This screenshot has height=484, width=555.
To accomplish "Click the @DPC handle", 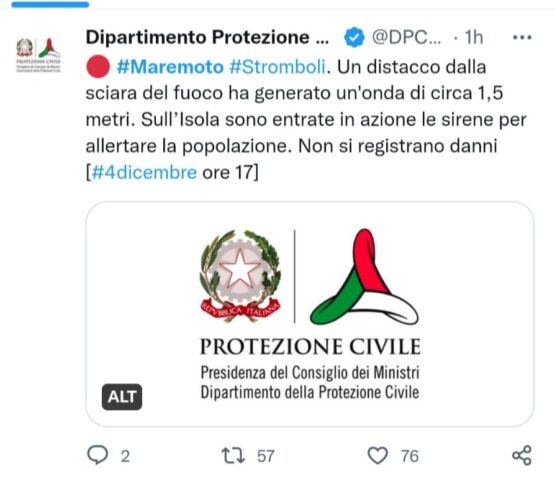I will (406, 37).
